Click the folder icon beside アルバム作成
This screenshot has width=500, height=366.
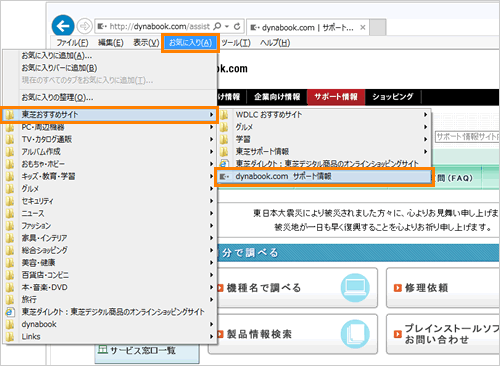click(10, 152)
